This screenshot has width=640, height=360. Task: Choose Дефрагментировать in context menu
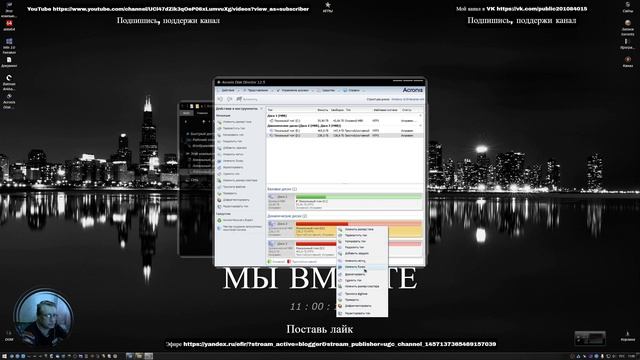[x=362, y=306]
